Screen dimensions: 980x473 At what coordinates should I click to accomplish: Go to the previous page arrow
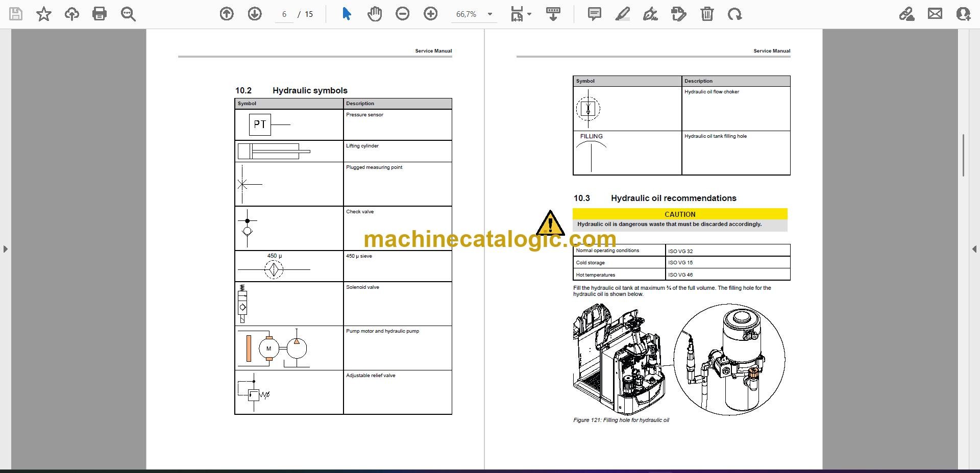[x=227, y=14]
